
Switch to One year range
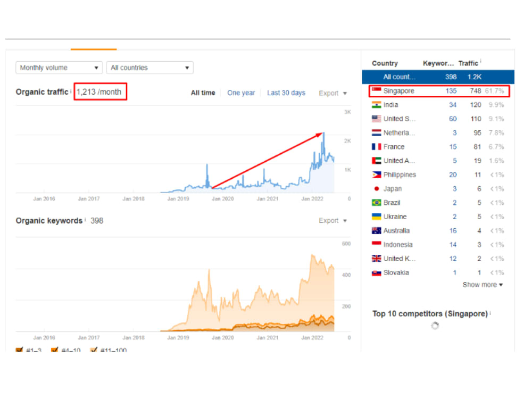pyautogui.click(x=241, y=93)
